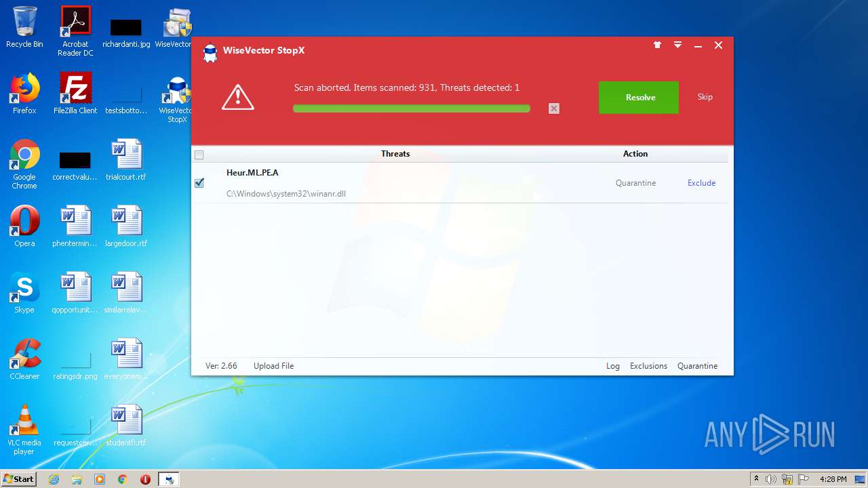
Task: Click the WiseVector StopX ghost logo
Action: 210,52
